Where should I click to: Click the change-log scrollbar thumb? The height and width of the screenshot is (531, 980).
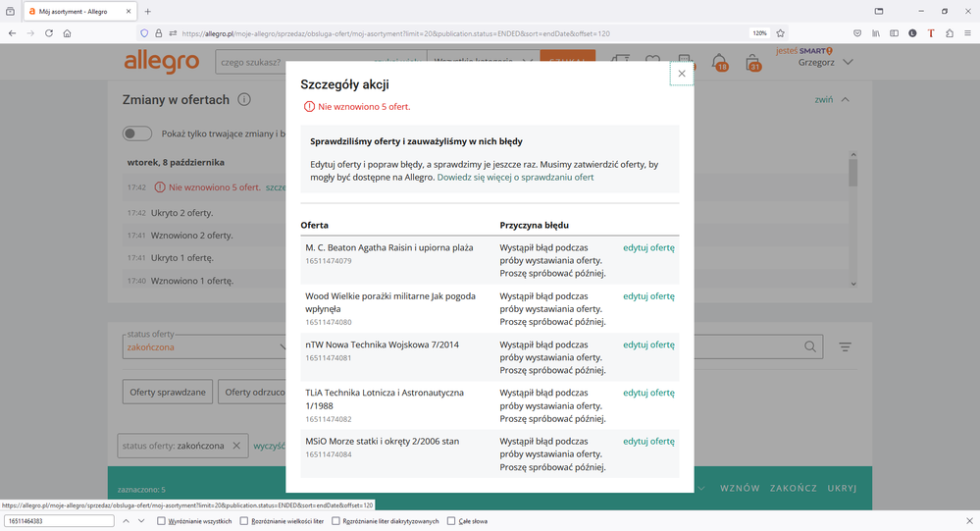(x=853, y=172)
